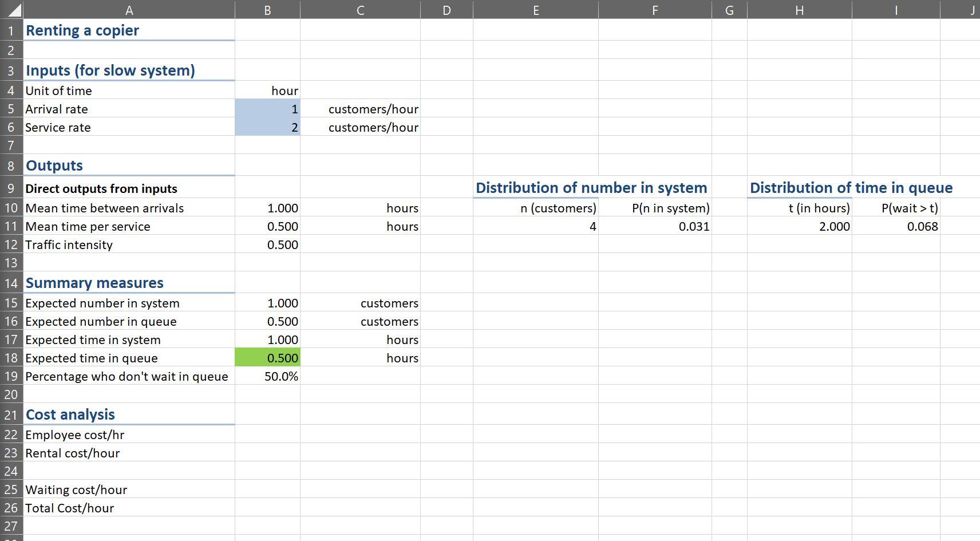
Task: Click the t value cell showing 2.000
Action: coord(800,226)
